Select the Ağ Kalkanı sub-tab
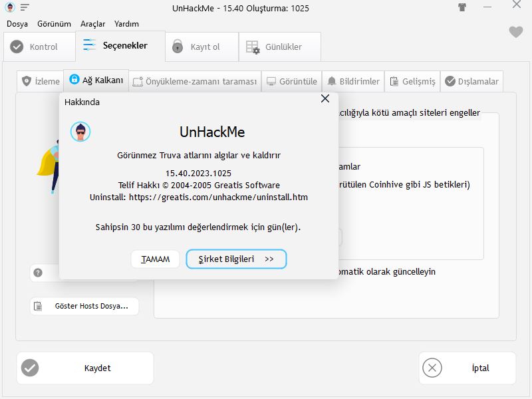Screen dimensions: 532x399 [96, 80]
